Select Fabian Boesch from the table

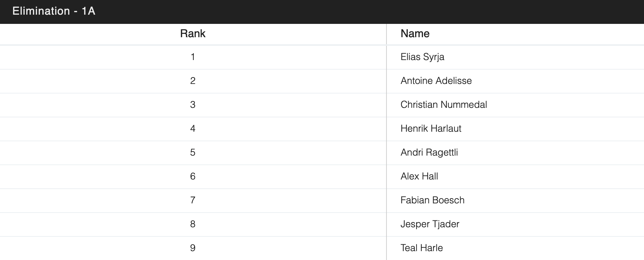pos(432,200)
